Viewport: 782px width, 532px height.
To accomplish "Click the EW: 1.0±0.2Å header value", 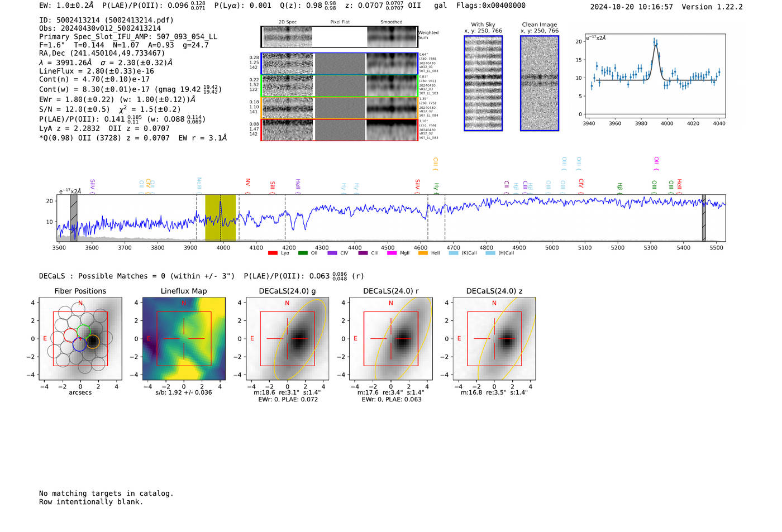I will [66, 6].
